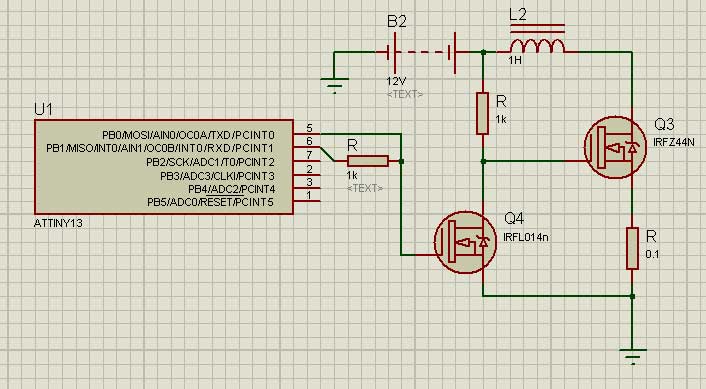This screenshot has width=706, height=389.
Task: Click the IRFL014n part name label
Action: click(525, 237)
